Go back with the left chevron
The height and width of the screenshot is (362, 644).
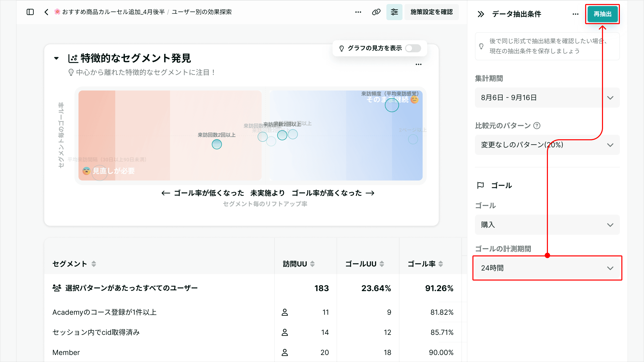[46, 12]
